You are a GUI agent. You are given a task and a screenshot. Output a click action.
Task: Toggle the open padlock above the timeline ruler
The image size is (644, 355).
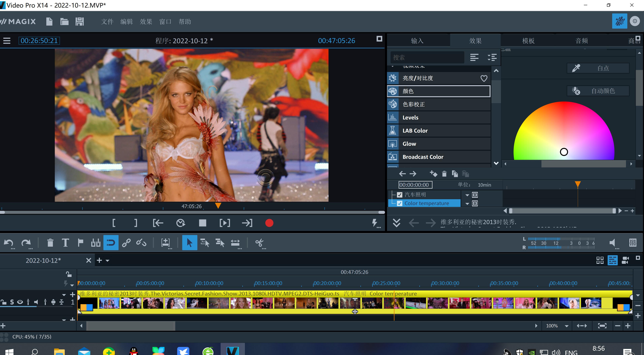[69, 274]
